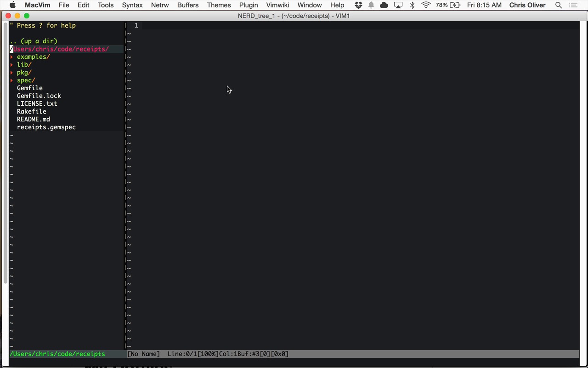Open the Themes menu
This screenshot has width=588, height=368.
pos(219,5)
